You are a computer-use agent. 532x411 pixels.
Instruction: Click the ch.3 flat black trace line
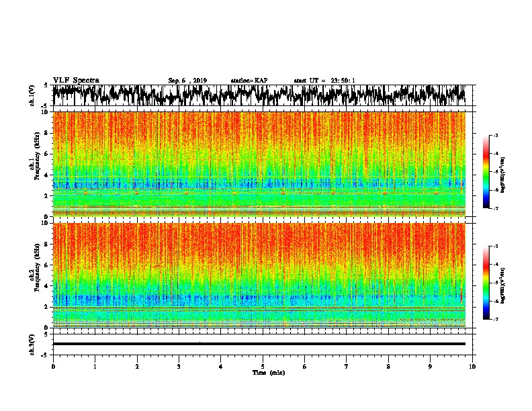(259, 344)
